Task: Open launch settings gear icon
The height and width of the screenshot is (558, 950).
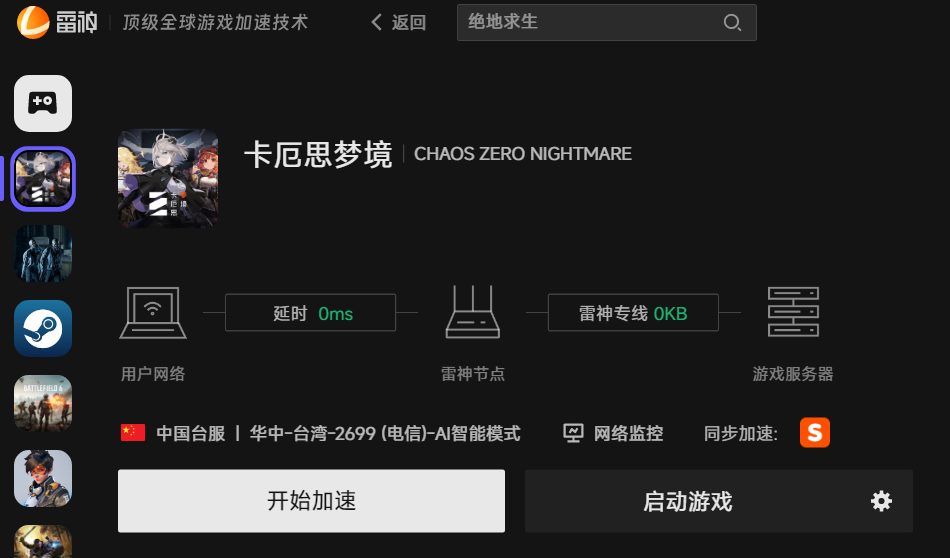Action: click(x=881, y=501)
